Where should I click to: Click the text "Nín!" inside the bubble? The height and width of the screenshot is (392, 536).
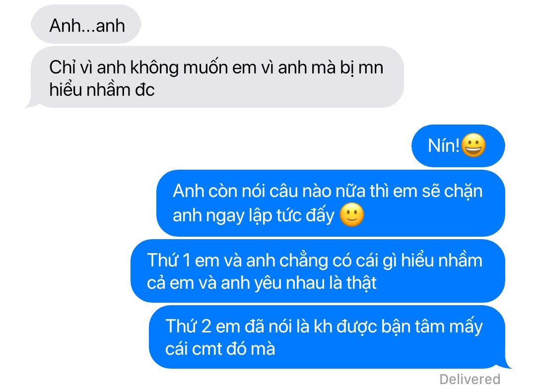443,146
